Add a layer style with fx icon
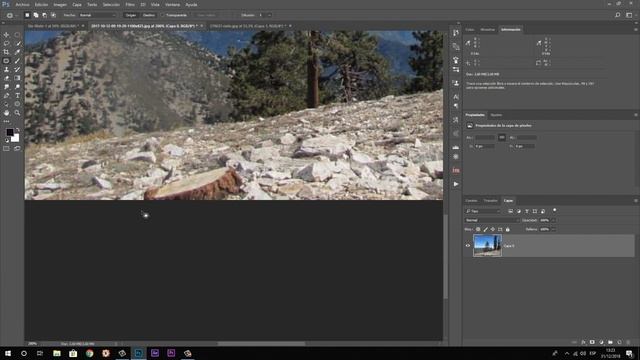The width and height of the screenshot is (640, 360). (583, 342)
